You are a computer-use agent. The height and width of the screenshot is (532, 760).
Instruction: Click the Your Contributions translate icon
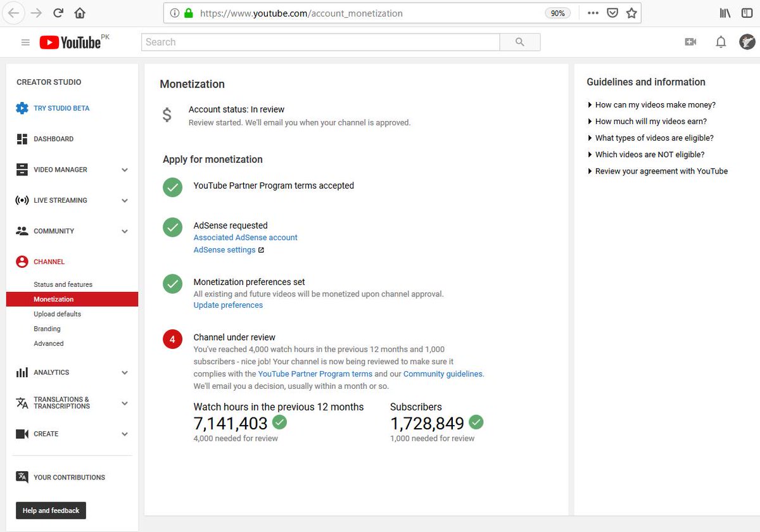pos(22,478)
